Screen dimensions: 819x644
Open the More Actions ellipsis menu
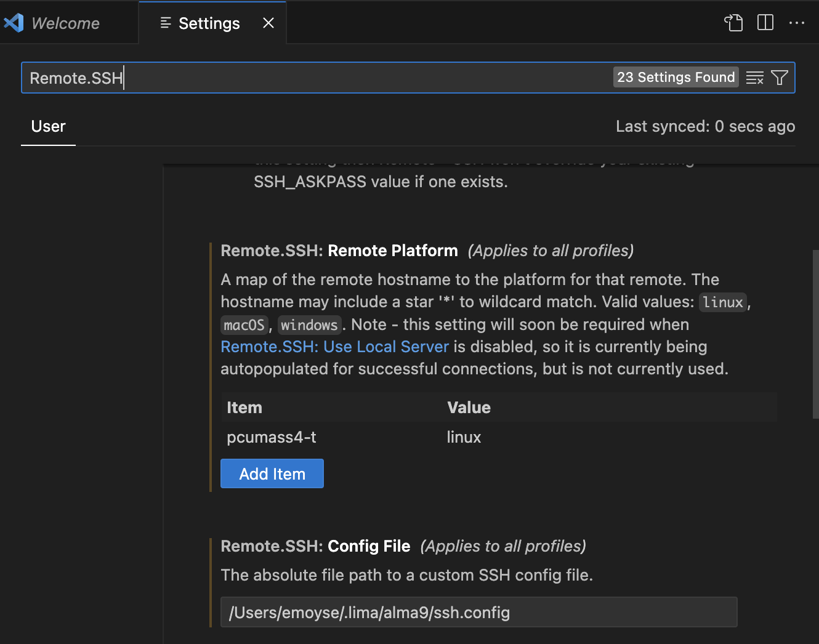[x=797, y=23]
